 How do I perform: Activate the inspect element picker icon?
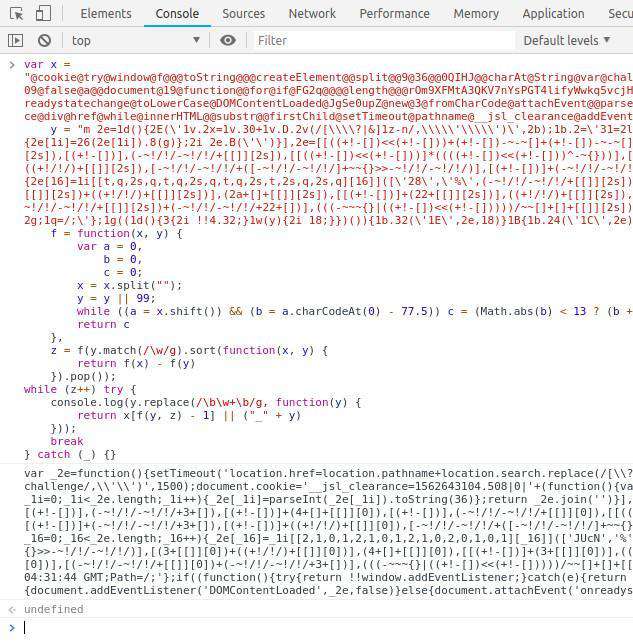pos(16,14)
